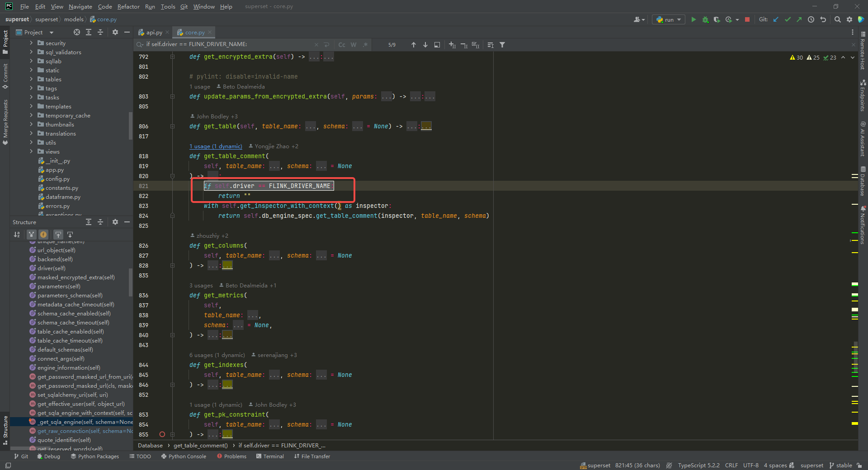Open the Python Console tool window

[x=184, y=456]
